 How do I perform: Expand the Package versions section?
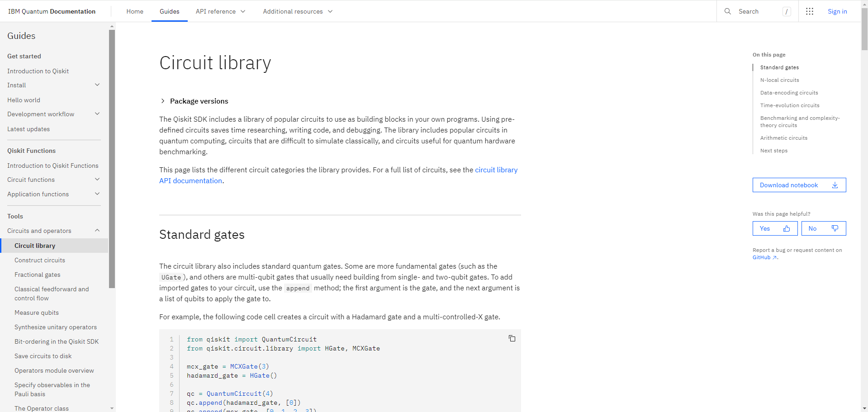pos(163,101)
